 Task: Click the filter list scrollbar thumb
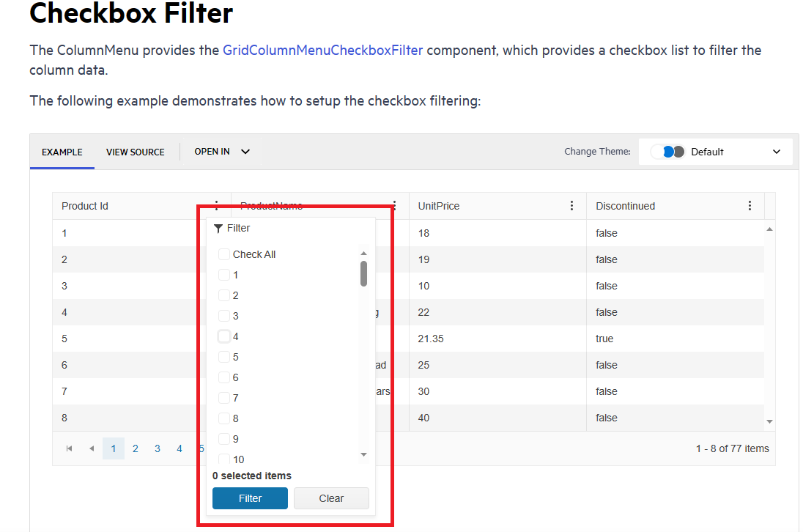[x=363, y=273]
